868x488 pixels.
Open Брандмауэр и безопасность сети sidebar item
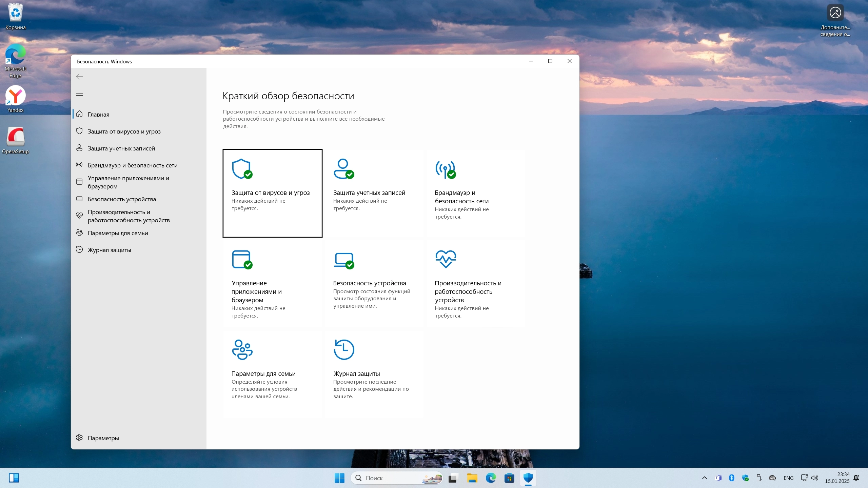pos(132,165)
